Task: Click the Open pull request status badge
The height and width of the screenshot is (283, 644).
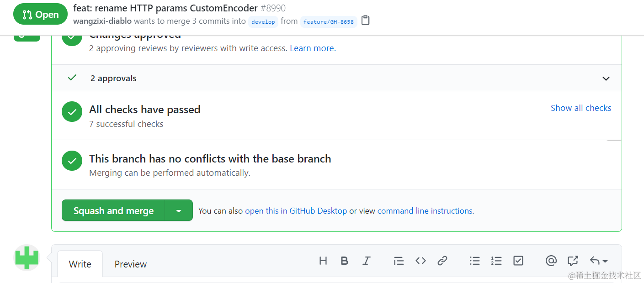Action: [40, 14]
